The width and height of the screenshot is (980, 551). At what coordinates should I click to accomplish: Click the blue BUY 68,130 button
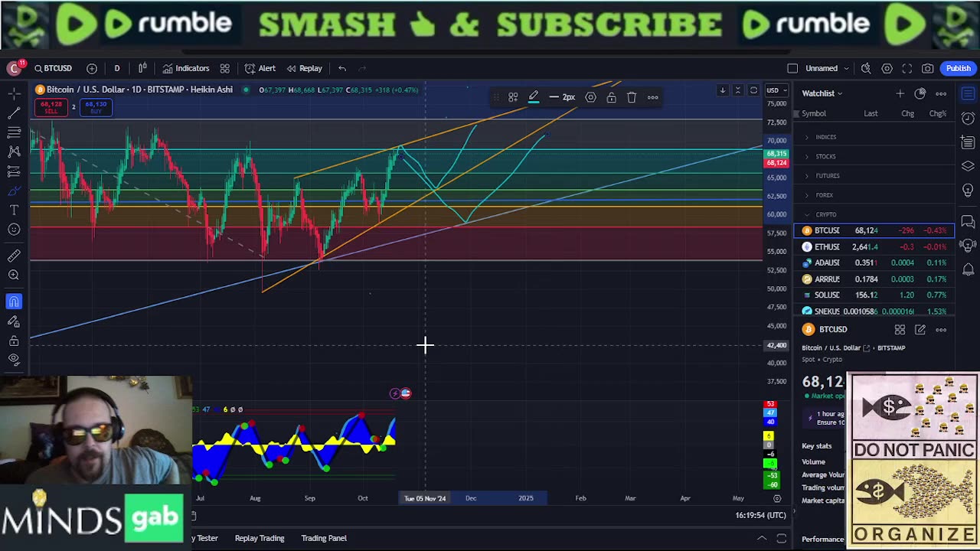click(96, 107)
